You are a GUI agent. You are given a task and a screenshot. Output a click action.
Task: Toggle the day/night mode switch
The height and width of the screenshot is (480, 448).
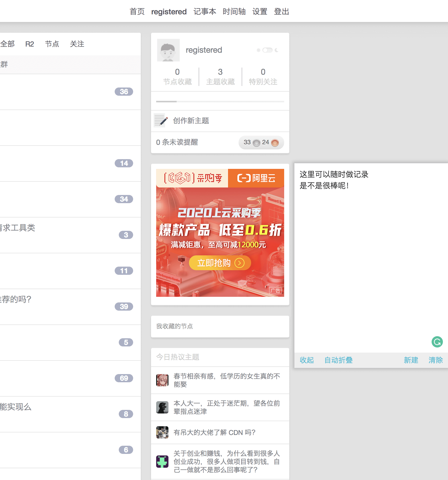point(268,50)
